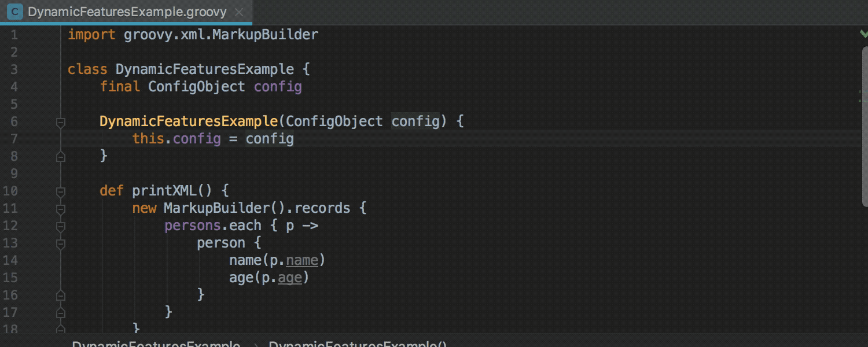Click this.config assignment on line 7
Viewport: 868px width, 347px height.
[176, 138]
